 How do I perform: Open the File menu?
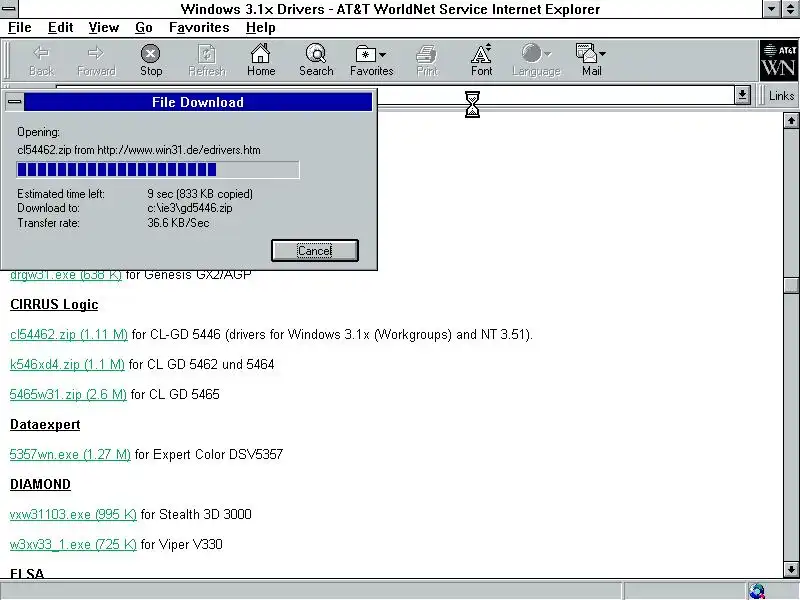(19, 28)
